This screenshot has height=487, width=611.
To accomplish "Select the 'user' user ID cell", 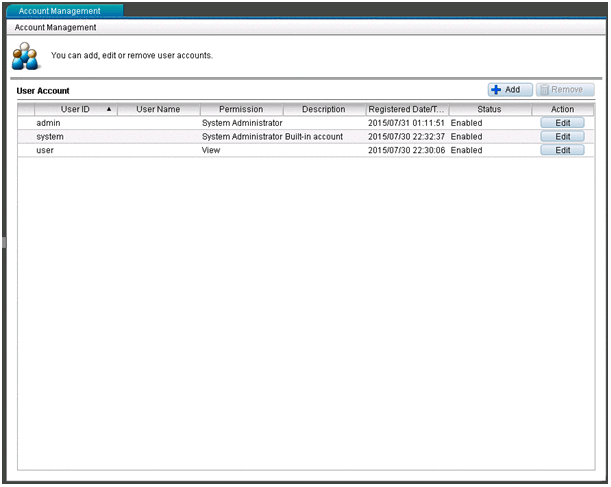I will (45, 150).
